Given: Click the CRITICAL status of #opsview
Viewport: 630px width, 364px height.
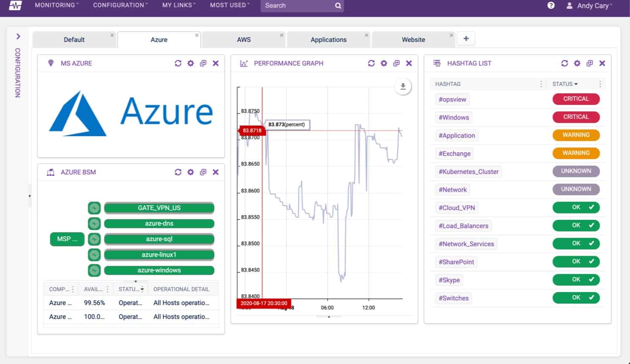Looking at the screenshot, I should pos(576,99).
